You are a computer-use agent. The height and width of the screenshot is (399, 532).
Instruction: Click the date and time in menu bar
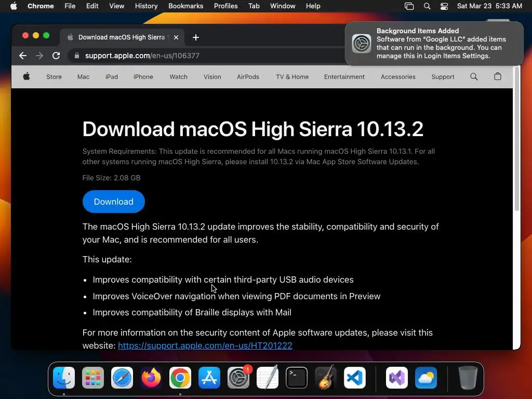489,6
